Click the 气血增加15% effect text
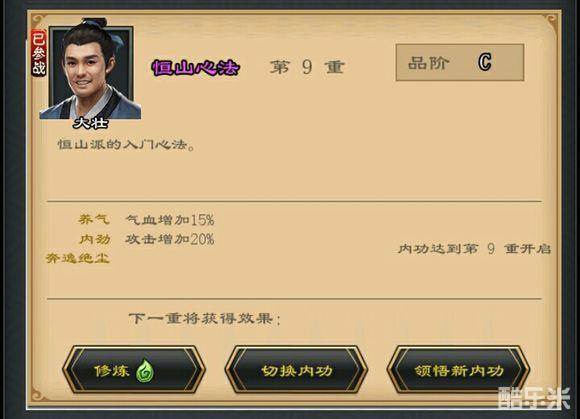This screenshot has width=580, height=419. [170, 220]
